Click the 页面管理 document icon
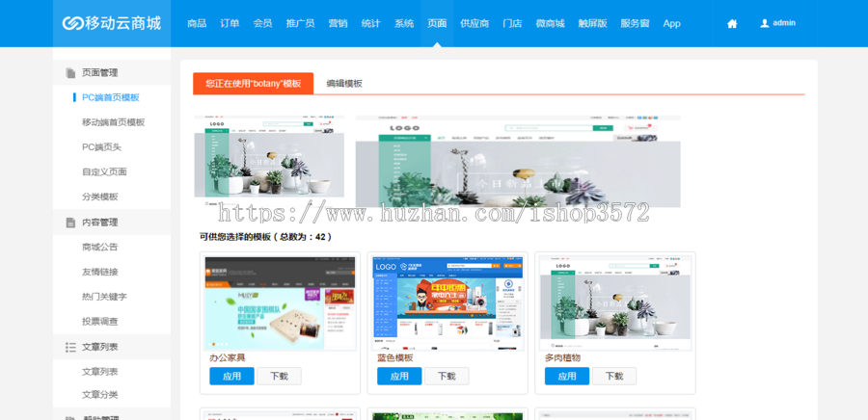The width and height of the screenshot is (868, 420). pos(70,73)
